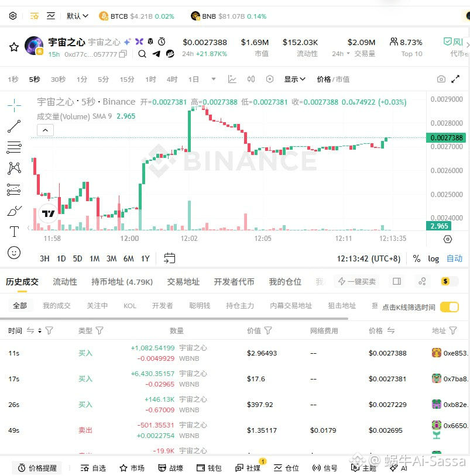Set chart range to 1M
Screen dimensions: 470x476
click(x=94, y=258)
